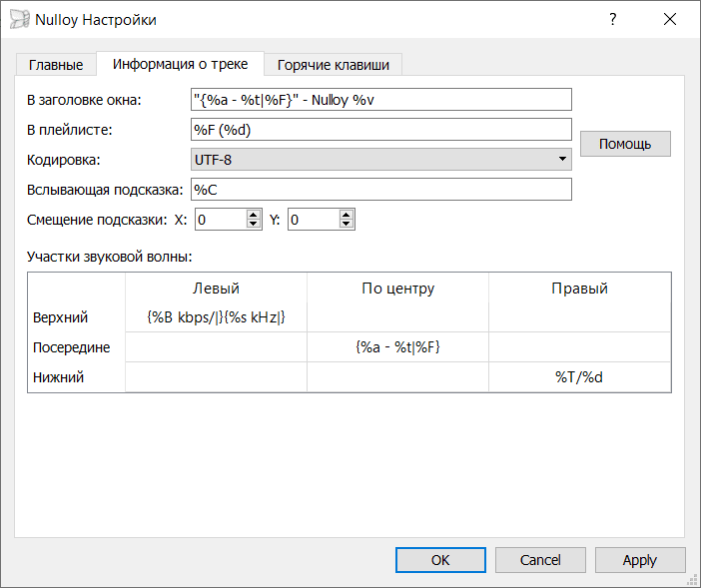
Task: Increase the Y tooltip offset value
Action: point(347,215)
